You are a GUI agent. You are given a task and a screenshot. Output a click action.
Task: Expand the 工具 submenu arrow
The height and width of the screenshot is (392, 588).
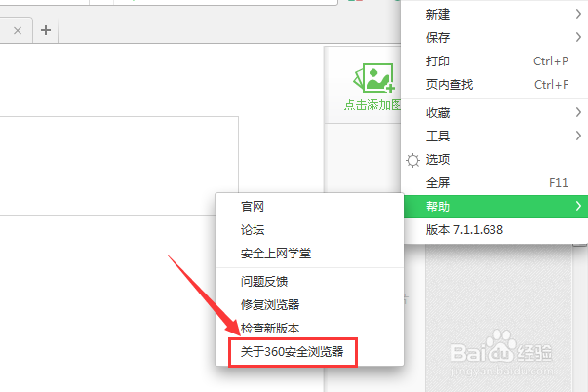click(578, 136)
